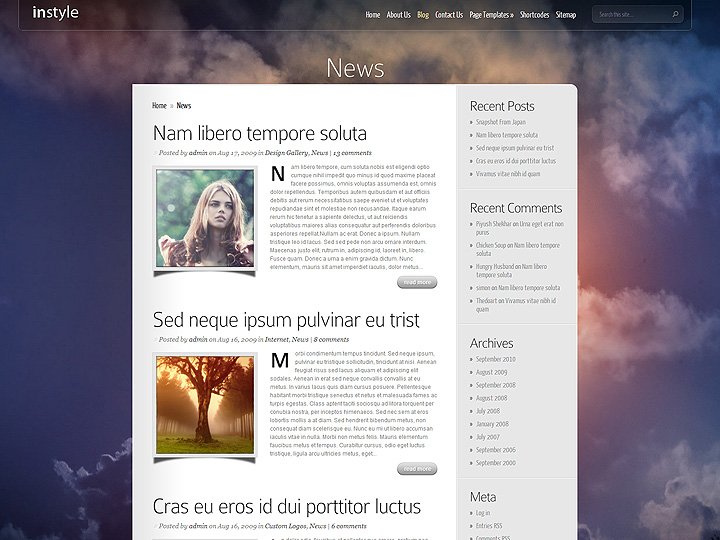Open Thedoart's comment link
This screenshot has height=540, width=720.
[516, 305]
